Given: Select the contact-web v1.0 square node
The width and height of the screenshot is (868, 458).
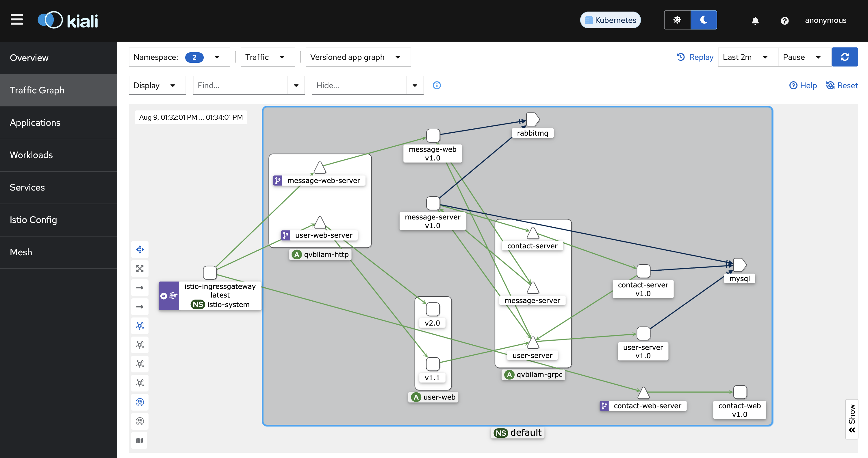Looking at the screenshot, I should (740, 392).
